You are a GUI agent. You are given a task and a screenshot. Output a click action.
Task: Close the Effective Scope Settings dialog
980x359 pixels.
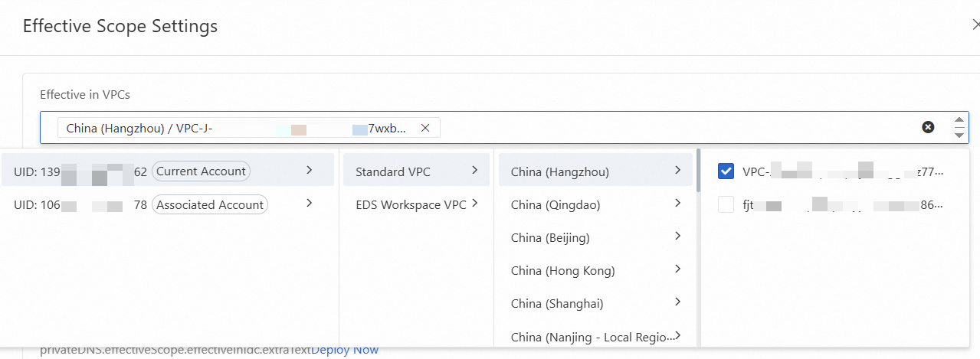(x=975, y=25)
